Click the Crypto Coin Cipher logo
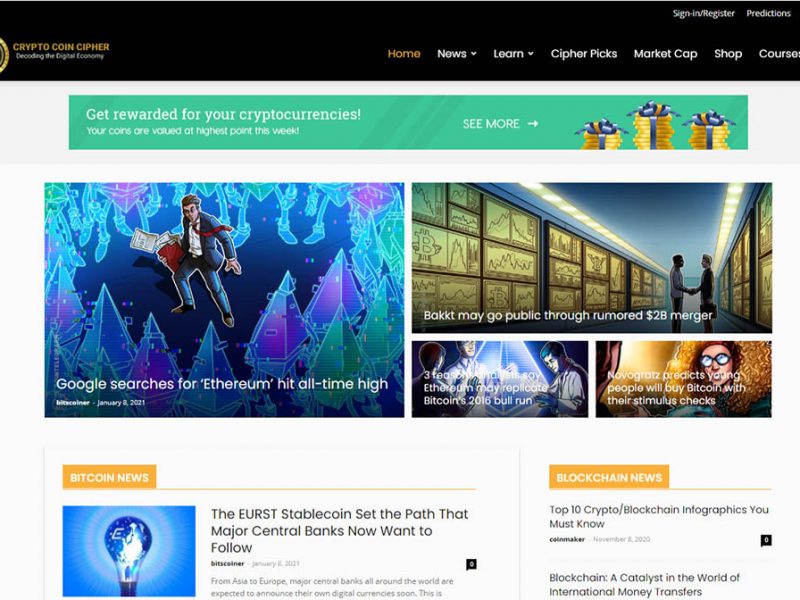This screenshot has height=600, width=800. (x=54, y=53)
